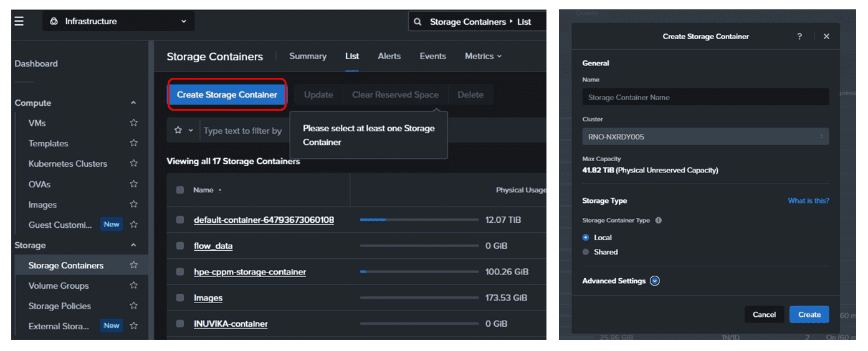This screenshot has height=351, width=868.
Task: Star the Storage Containers sidebar entry
Action: (x=133, y=266)
